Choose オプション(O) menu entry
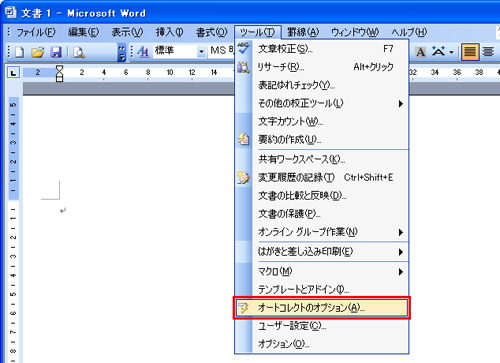The height and width of the screenshot is (363, 500). pyautogui.click(x=322, y=344)
